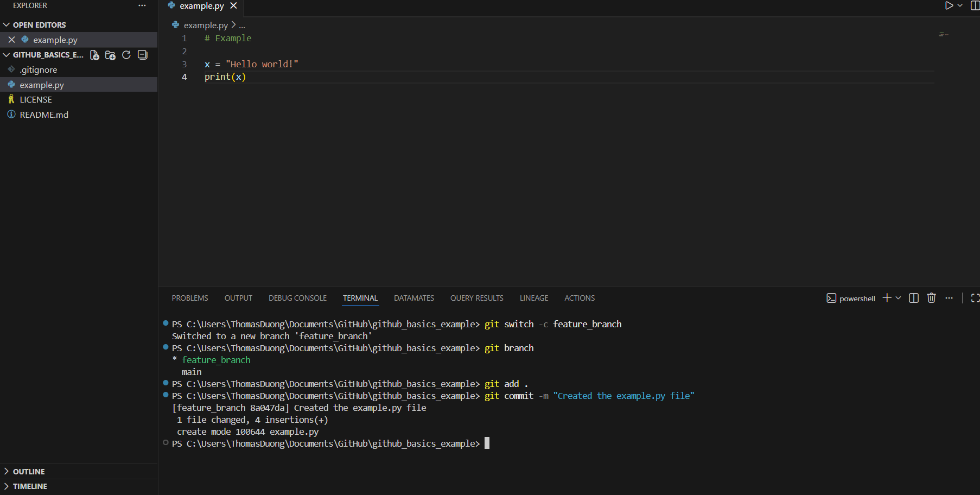This screenshot has width=980, height=495.
Task: Collapse all folders in explorer
Action: click(143, 55)
